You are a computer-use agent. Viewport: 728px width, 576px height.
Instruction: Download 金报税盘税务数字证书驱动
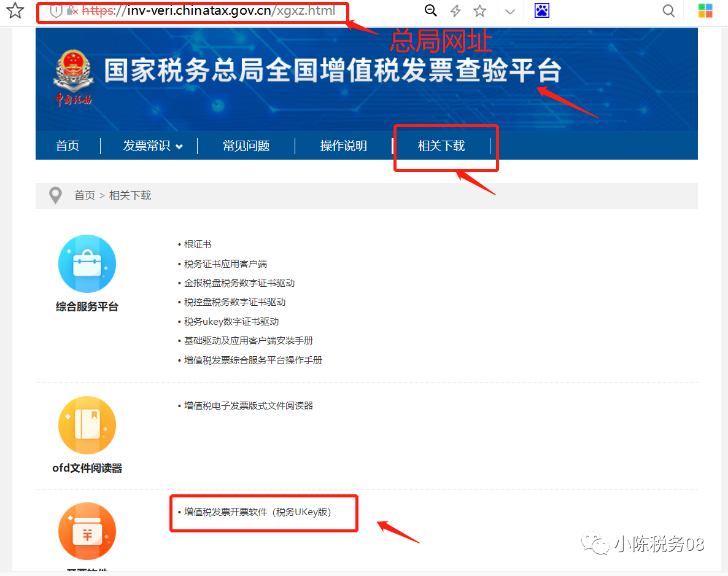tap(239, 283)
